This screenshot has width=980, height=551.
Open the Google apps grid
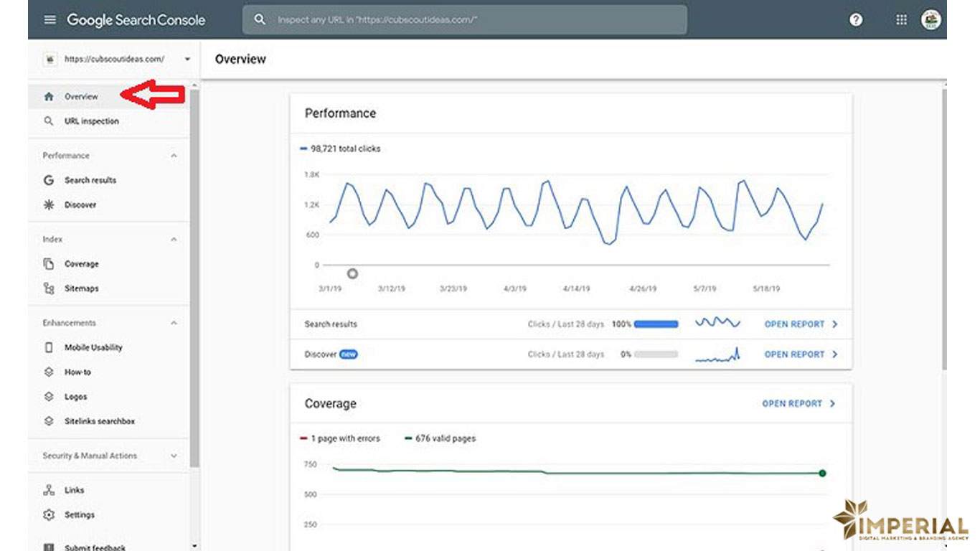[x=901, y=20]
